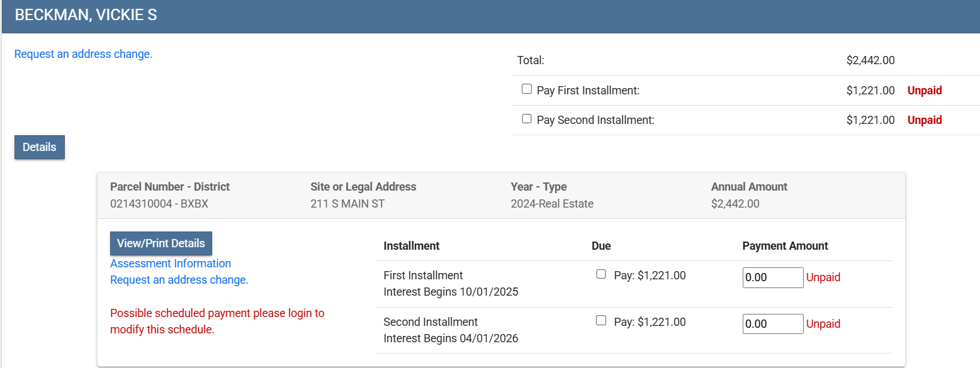The height and width of the screenshot is (368, 980).
Task: Click the red scheduled payment login notice
Action: [217, 321]
